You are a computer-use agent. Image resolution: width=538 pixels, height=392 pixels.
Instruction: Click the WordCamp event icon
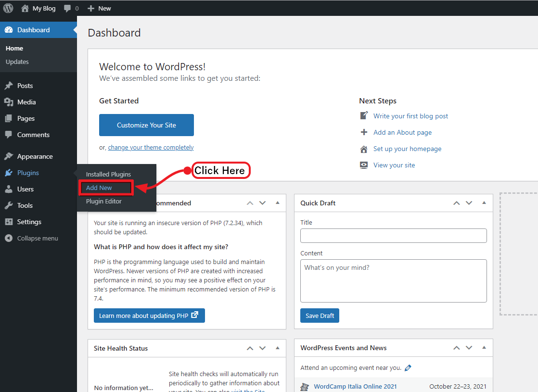305,387
